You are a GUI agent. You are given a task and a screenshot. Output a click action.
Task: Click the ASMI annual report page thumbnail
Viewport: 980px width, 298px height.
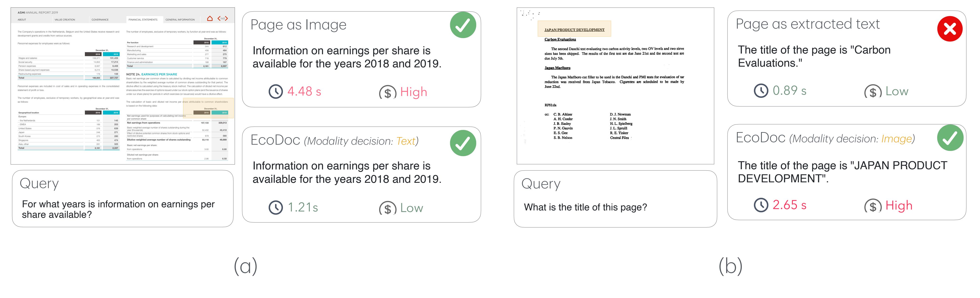coord(122,86)
